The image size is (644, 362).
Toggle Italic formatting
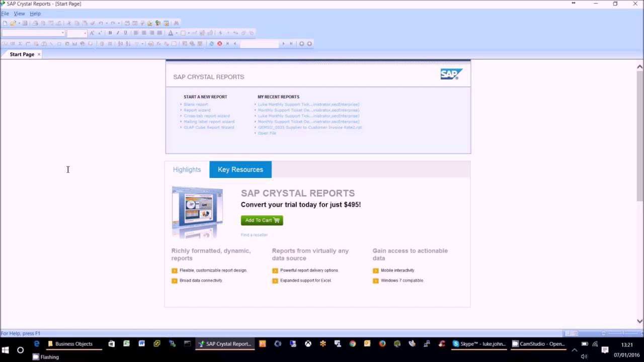(118, 33)
